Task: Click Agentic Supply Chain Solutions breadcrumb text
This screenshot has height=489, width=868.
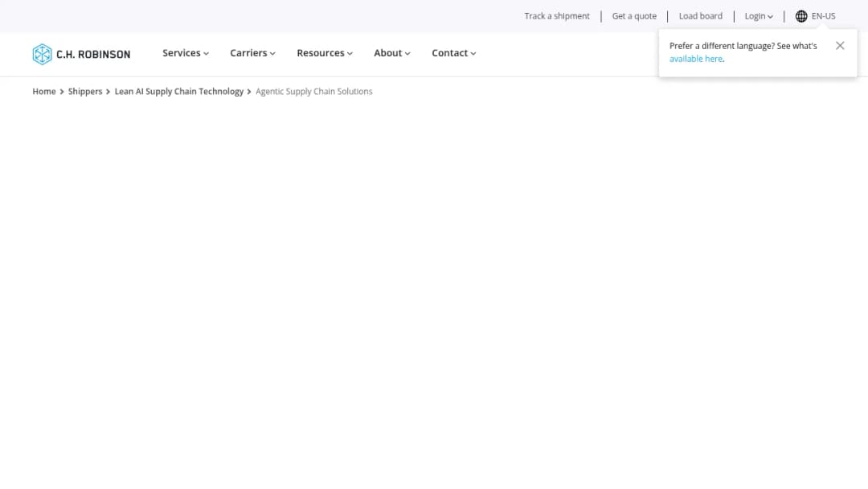Action: (x=314, y=92)
